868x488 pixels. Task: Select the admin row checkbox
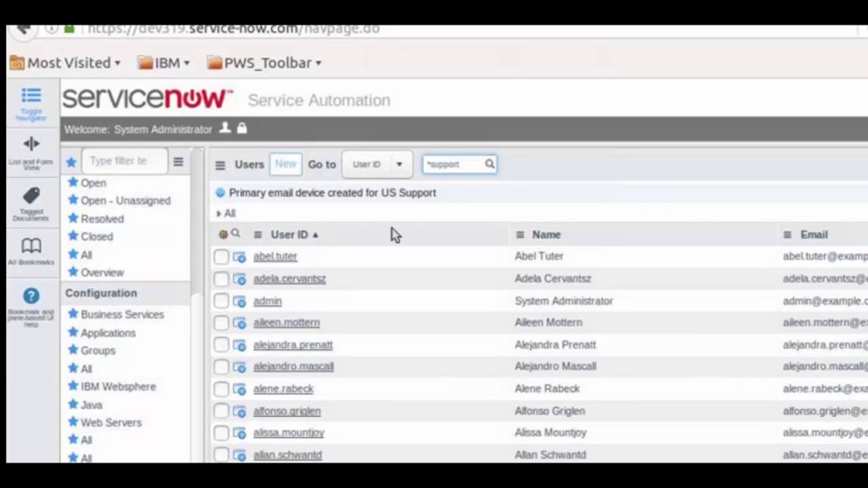(220, 301)
